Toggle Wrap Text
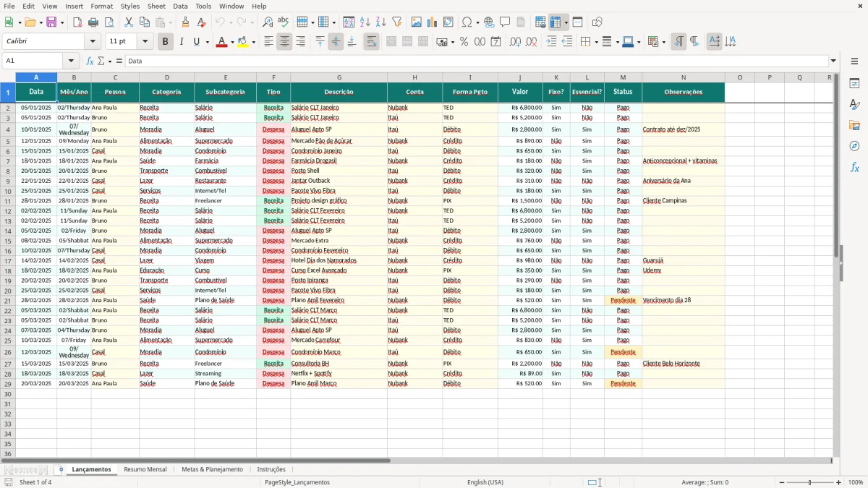This screenshot has height=488, width=868. coord(371,42)
